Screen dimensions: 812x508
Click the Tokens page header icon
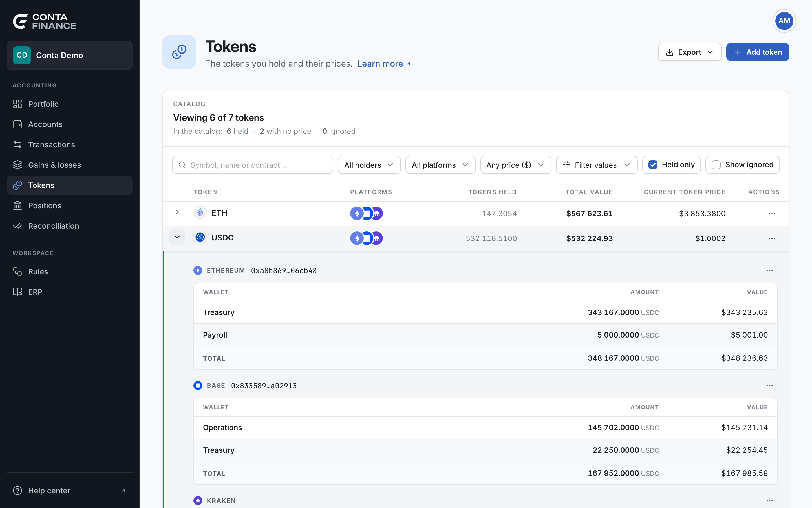(x=179, y=52)
